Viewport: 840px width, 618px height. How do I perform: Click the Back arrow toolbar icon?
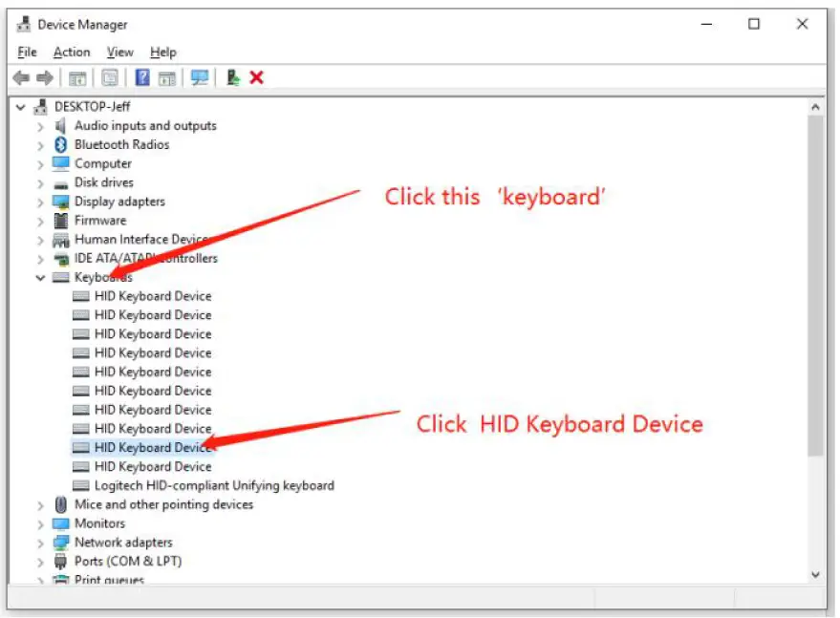pyautogui.click(x=21, y=78)
